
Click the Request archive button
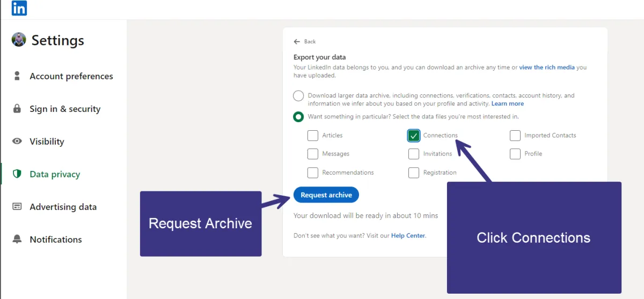tap(326, 195)
